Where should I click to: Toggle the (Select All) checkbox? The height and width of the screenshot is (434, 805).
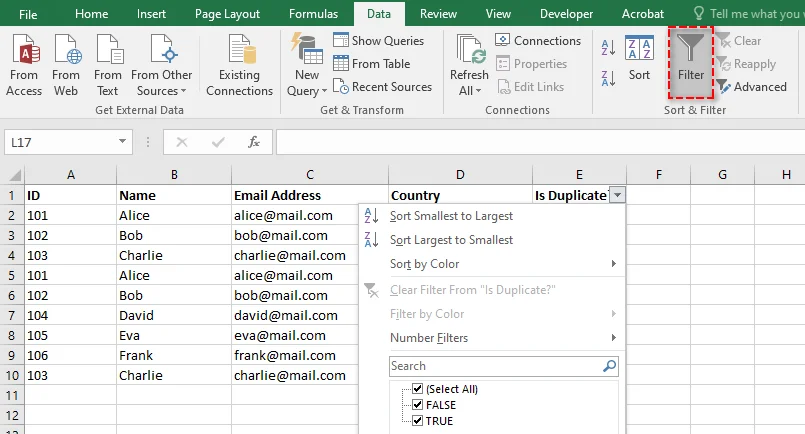pyautogui.click(x=417, y=389)
